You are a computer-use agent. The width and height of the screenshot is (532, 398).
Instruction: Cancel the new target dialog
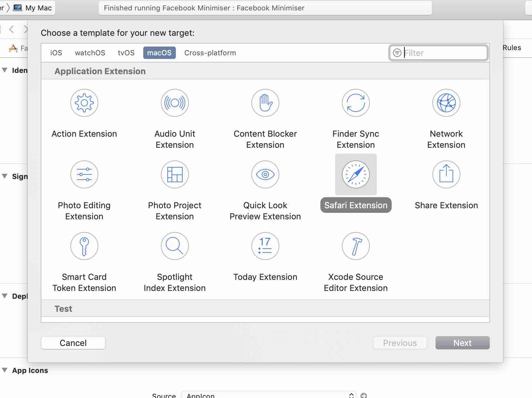click(73, 343)
